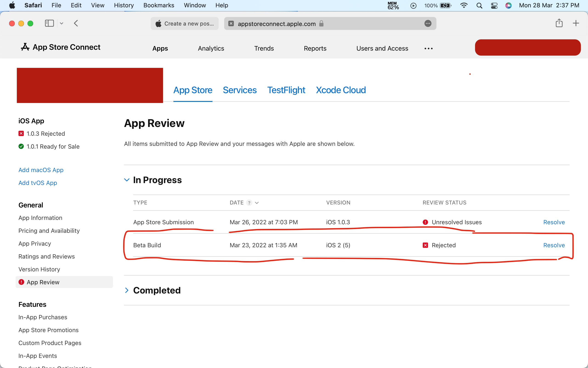588x368 pixels.
Task: Click Add tvOS App link
Action: click(38, 183)
